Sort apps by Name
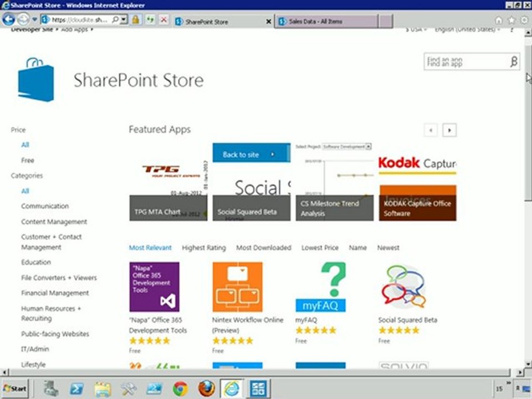Screen dimensions: 532x399 click(357, 248)
